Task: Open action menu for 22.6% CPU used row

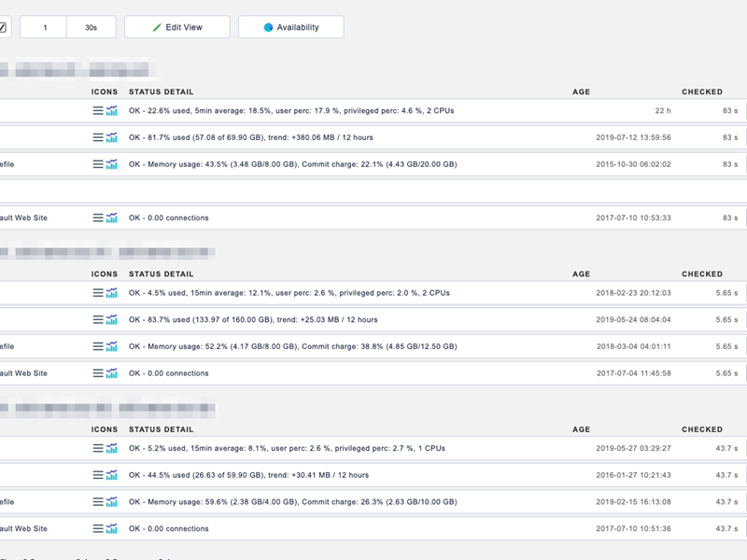Action: click(98, 110)
